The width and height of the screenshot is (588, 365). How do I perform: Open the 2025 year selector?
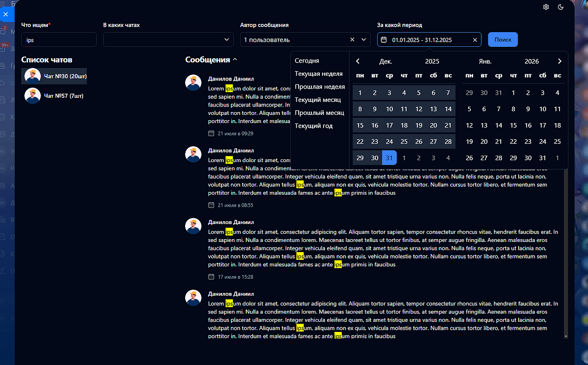click(432, 62)
